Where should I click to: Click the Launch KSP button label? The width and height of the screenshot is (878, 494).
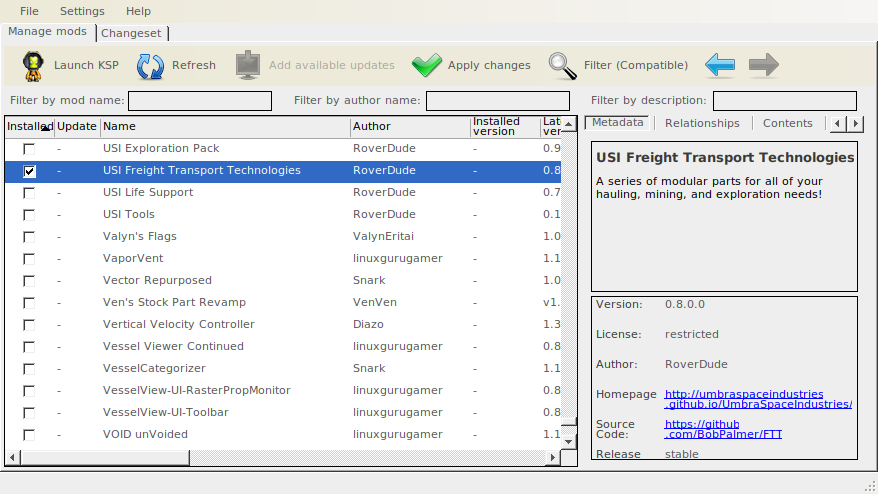(86, 65)
